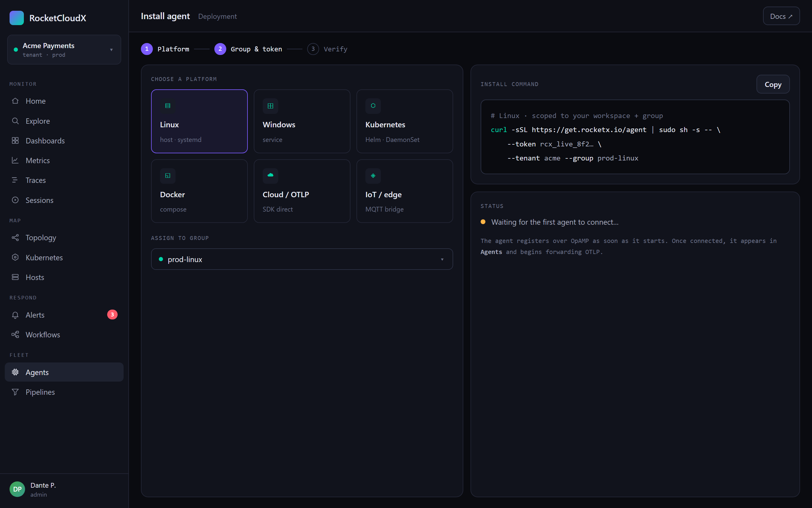Click the --tenant acme --group line
This screenshot has width=812, height=508.
click(x=572, y=158)
